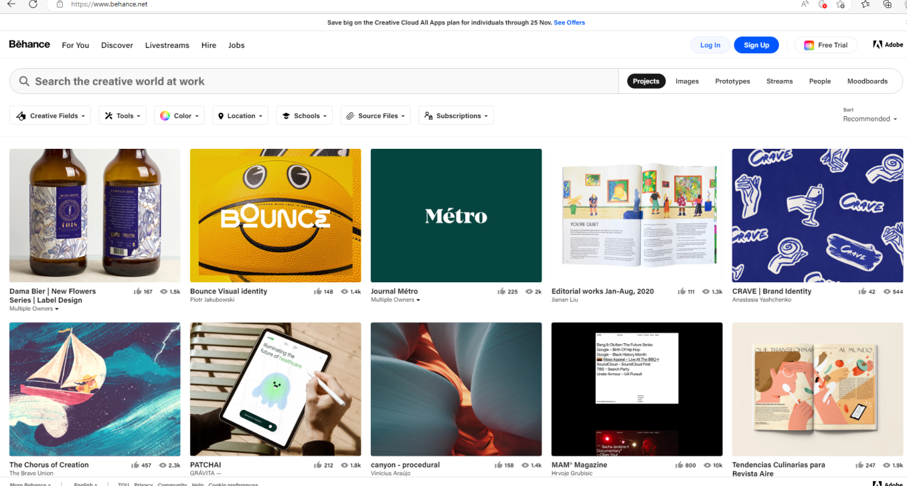Select the Moodboards tab
Viewport: 916px width, 486px height.
tap(867, 81)
